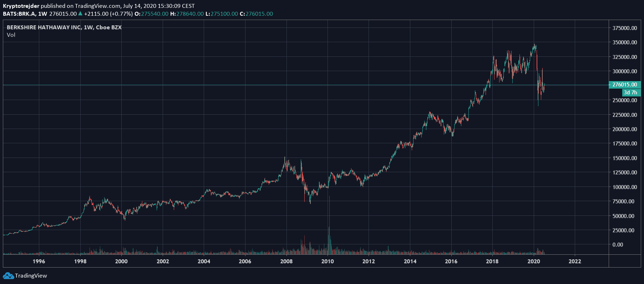
Task: Click the current price tag 276015.00
Action: click(624, 85)
